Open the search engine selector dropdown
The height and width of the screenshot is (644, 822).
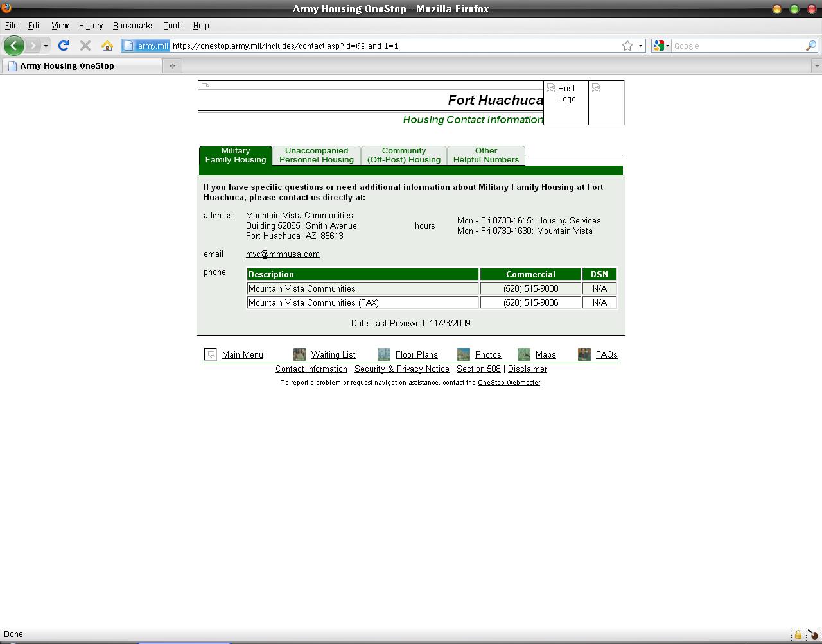[661, 46]
